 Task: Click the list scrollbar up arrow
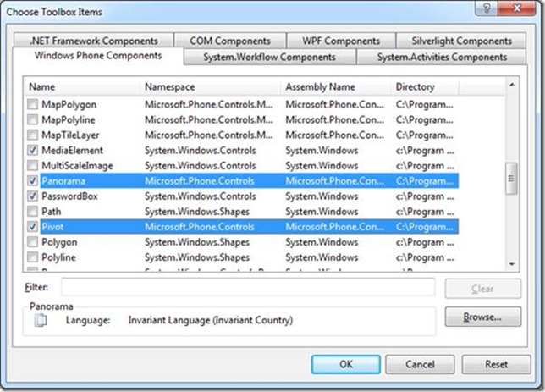(x=512, y=85)
